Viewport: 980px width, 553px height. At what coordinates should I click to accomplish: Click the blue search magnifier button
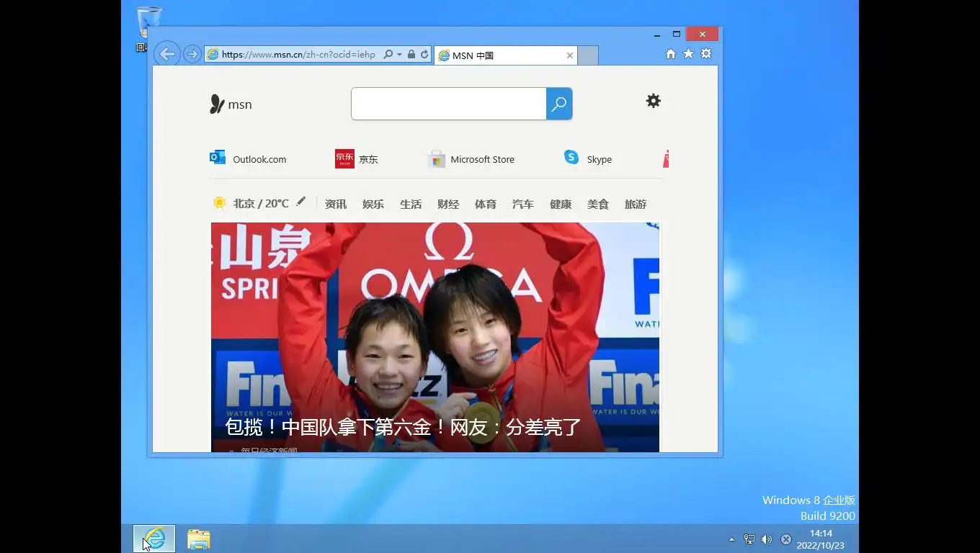[559, 104]
